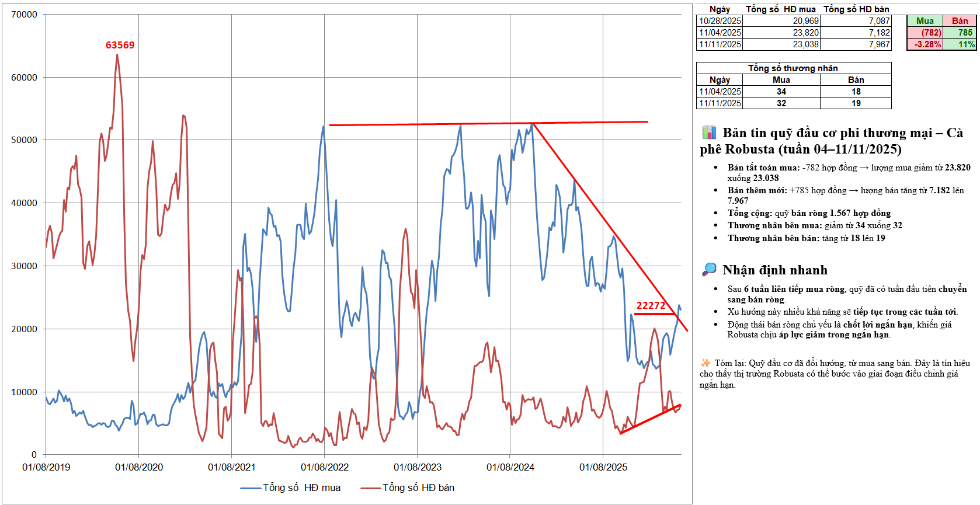Click the magnifying glass icon near Nhận định nhanh
Image resolution: width=980 pixels, height=505 pixels.
coord(708,269)
